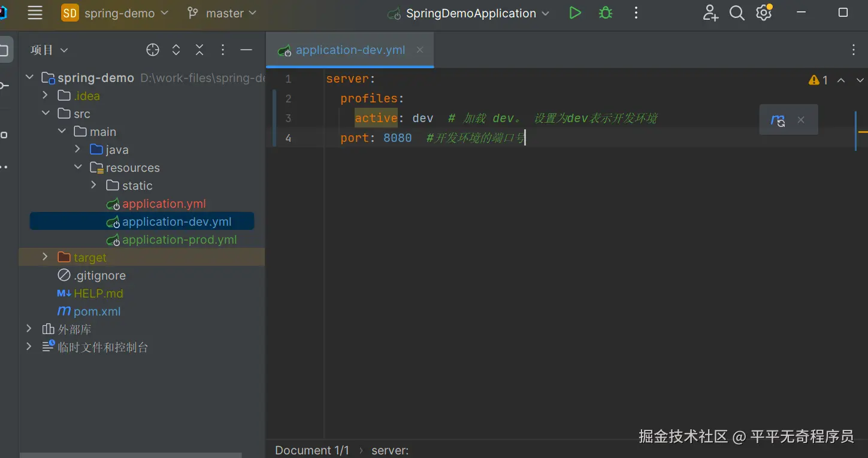Open Search Everywhere magnifier
Viewport: 868px width, 458px height.
click(737, 13)
